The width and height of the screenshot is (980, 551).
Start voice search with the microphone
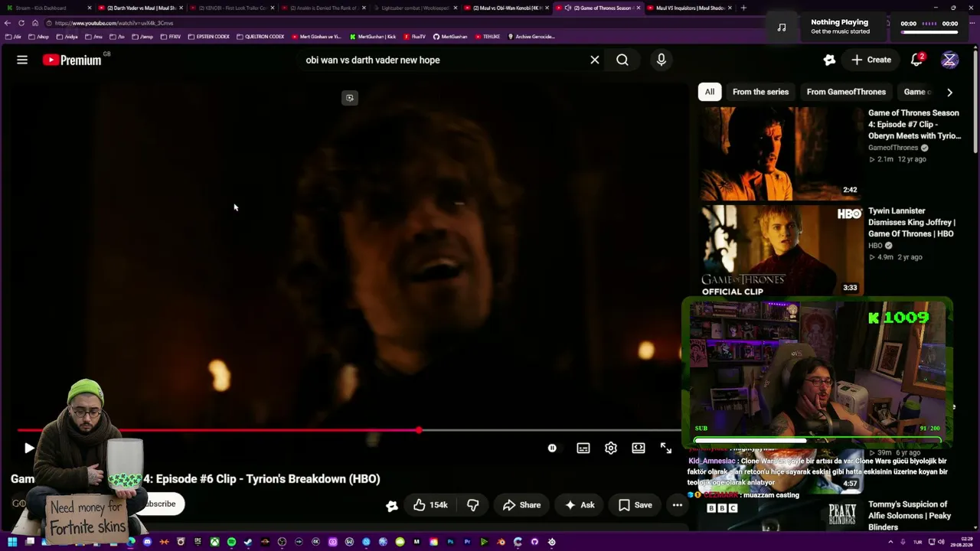(x=661, y=60)
